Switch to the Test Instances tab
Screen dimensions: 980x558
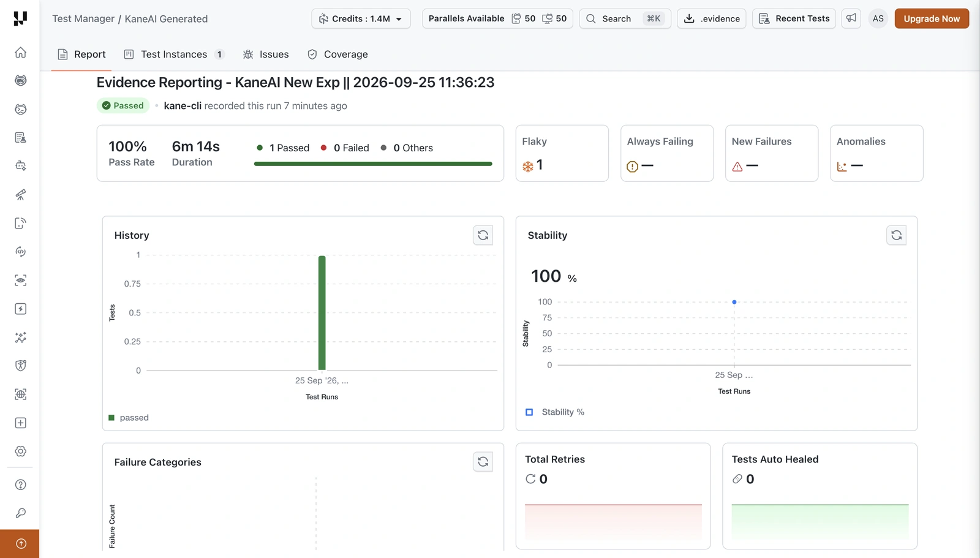pos(174,55)
